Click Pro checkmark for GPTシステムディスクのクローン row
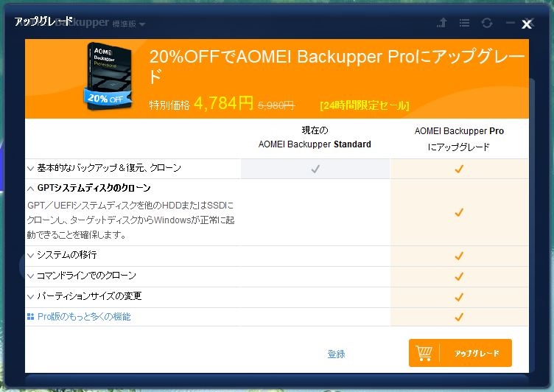Viewport: 554px width, 392px height. (459, 212)
